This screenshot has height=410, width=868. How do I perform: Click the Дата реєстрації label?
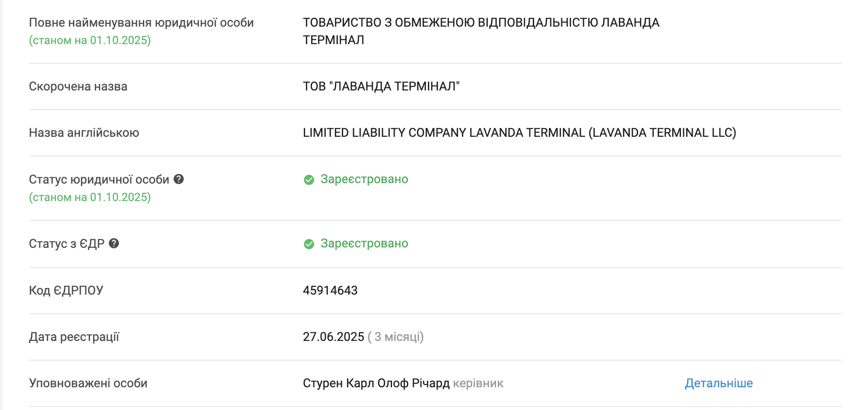(74, 337)
